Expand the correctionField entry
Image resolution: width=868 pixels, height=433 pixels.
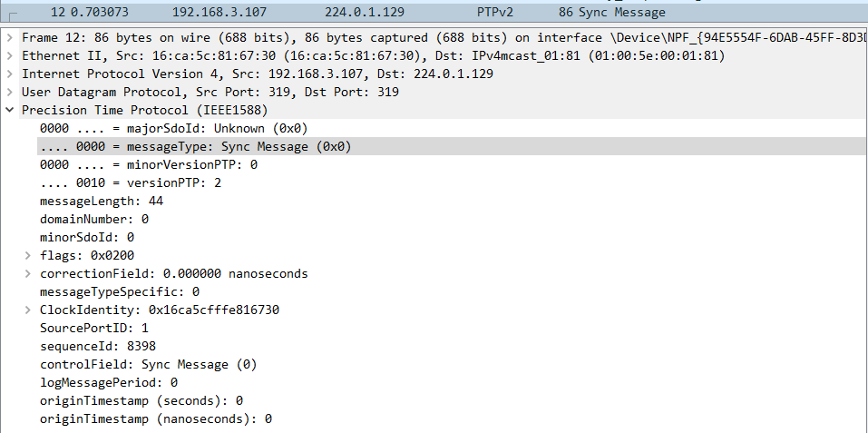coord(27,273)
